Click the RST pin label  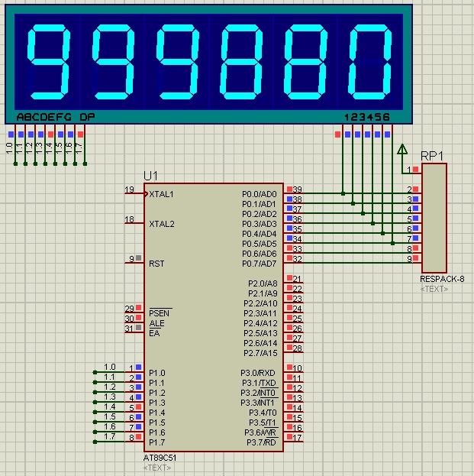coord(156,264)
